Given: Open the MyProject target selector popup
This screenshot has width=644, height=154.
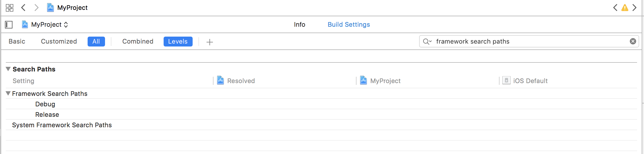Looking at the screenshot, I should click(x=45, y=25).
